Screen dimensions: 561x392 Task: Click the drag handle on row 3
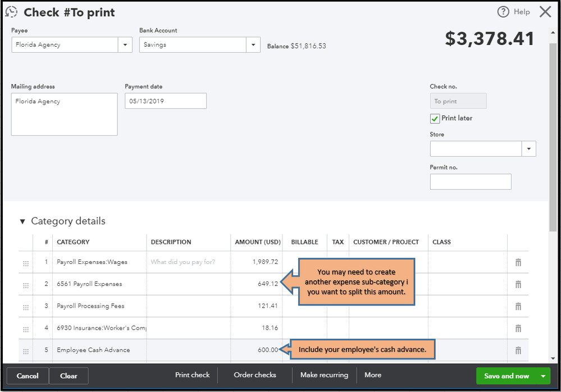click(25, 307)
